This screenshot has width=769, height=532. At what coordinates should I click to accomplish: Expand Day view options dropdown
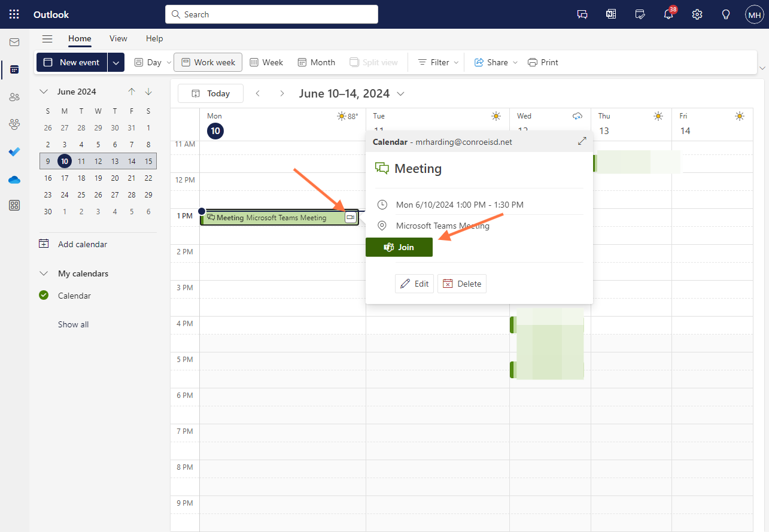pos(169,62)
